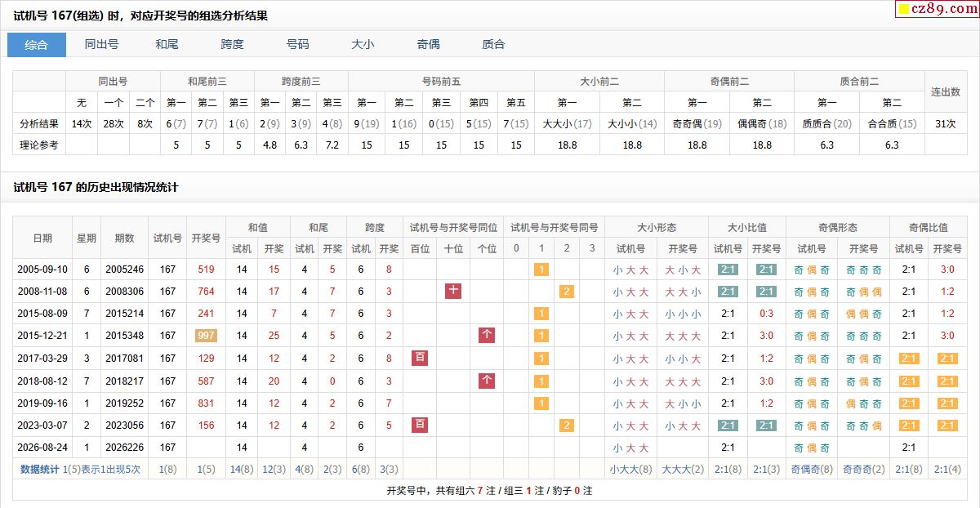Click the 大大小(17) analysis result

point(567,124)
